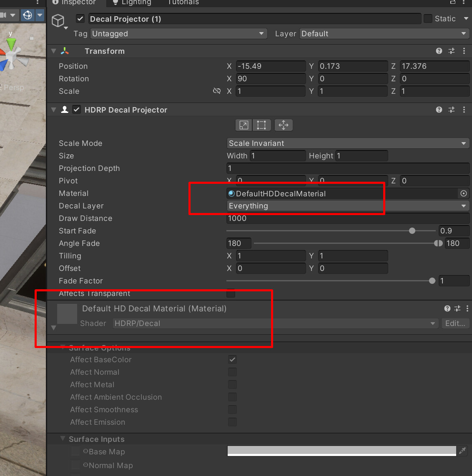Toggle HDRP Decal Projector enabled checkbox
This screenshot has height=476, width=472.
pos(77,110)
